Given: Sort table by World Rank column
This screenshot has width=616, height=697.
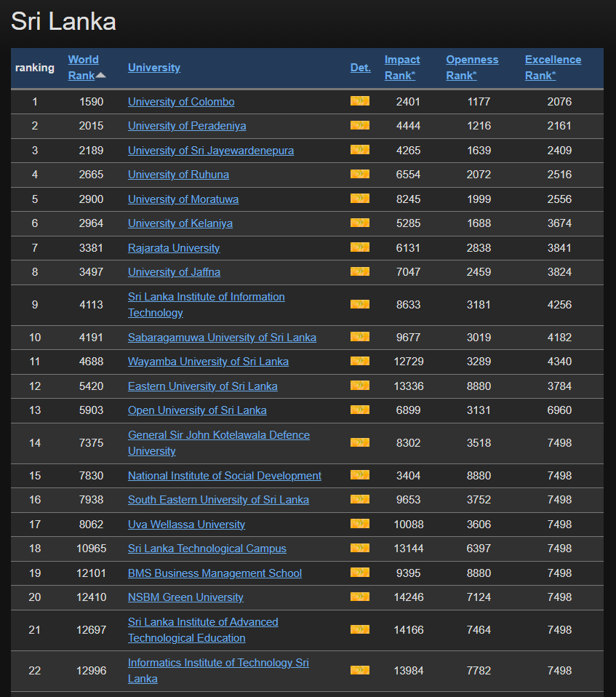Looking at the screenshot, I should coord(84,68).
